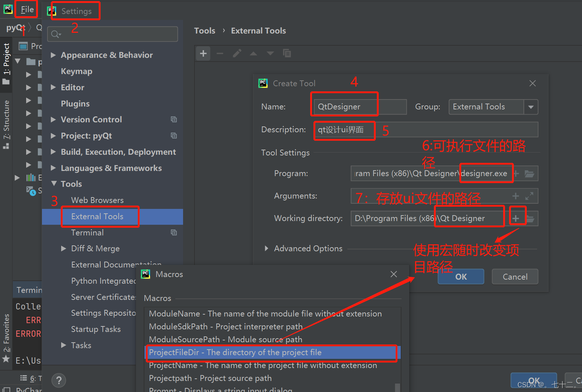The width and height of the screenshot is (582, 392).
Task: Open the 2: Favorites tool window tab
Action: (x=6, y=337)
